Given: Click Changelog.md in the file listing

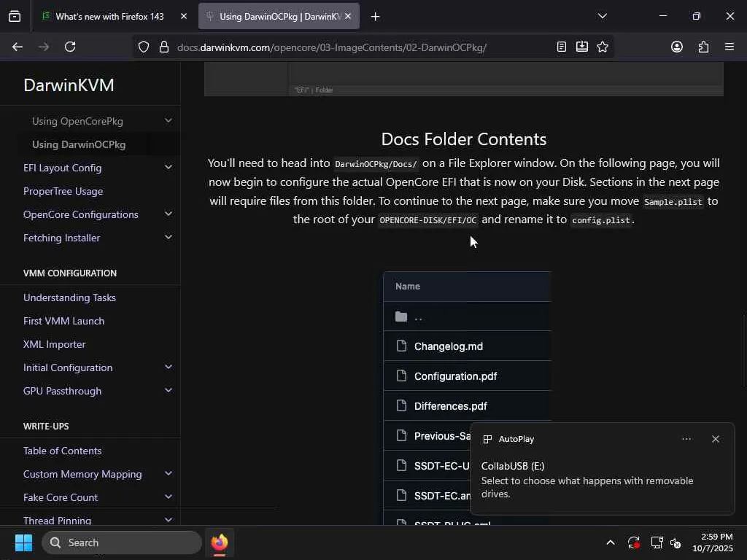Looking at the screenshot, I should point(449,346).
